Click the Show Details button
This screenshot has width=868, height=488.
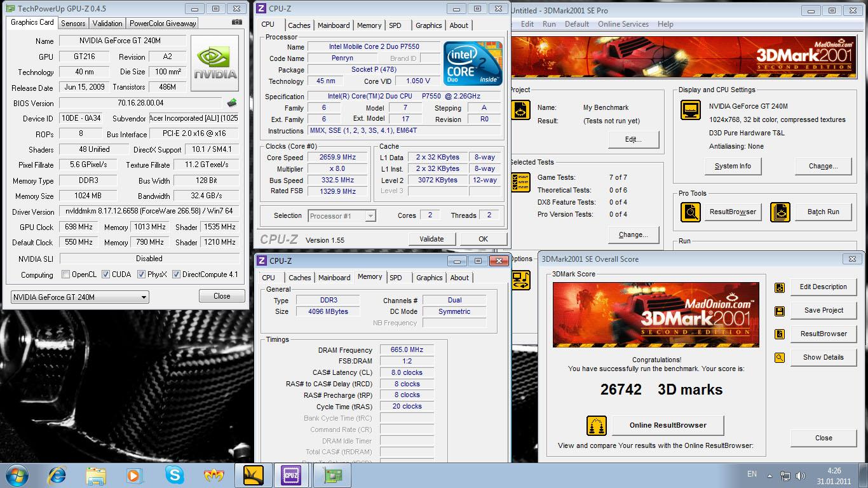(823, 357)
